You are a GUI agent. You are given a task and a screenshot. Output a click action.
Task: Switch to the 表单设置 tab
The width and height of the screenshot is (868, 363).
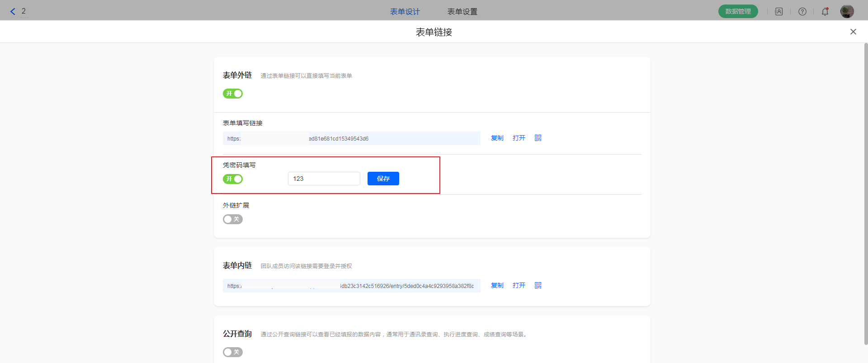click(462, 12)
